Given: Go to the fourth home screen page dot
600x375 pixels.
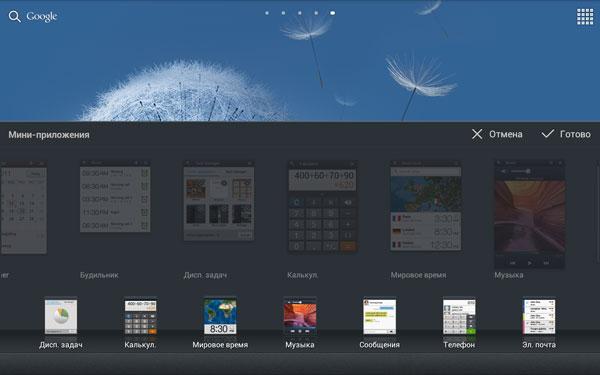Looking at the screenshot, I should [x=316, y=13].
